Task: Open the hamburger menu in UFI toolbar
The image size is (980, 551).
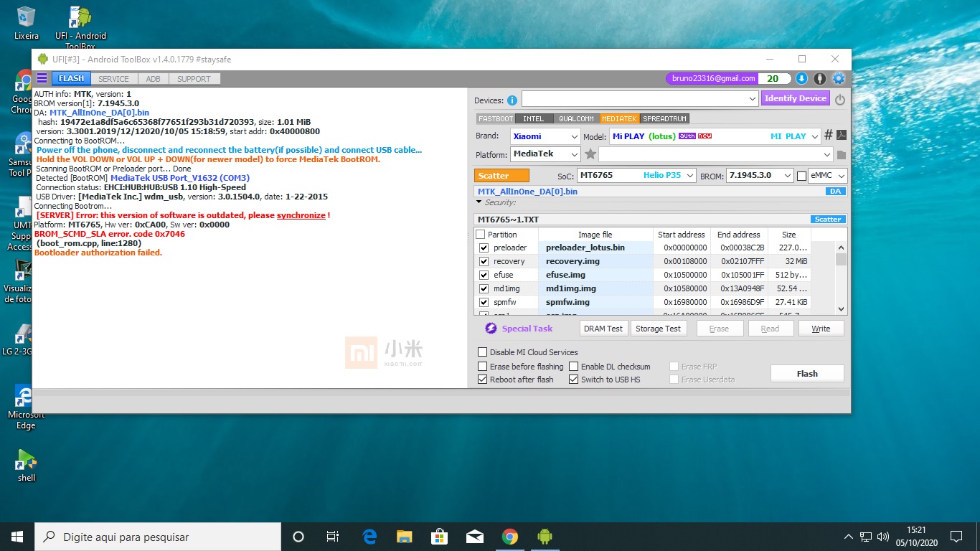Action: point(42,78)
